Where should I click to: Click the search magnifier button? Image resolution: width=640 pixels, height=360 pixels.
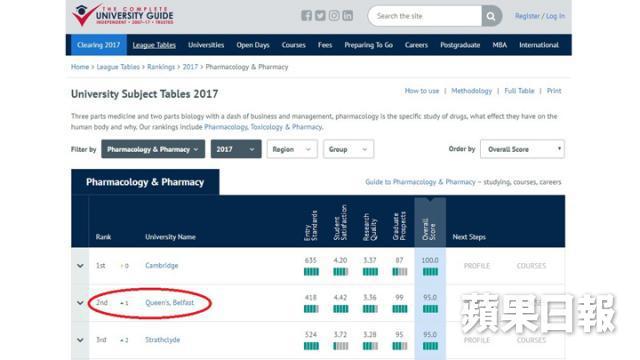coord(491,16)
